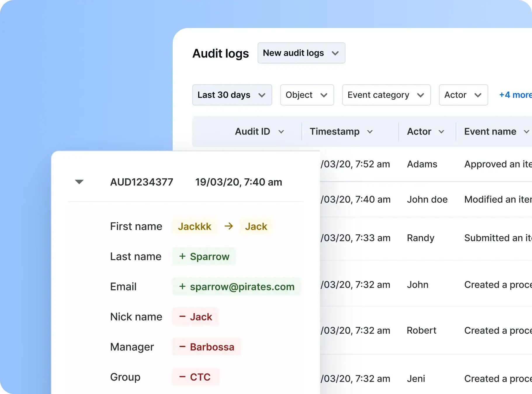Open the Actor filter dropdown
This screenshot has height=394, width=532.
click(x=463, y=95)
